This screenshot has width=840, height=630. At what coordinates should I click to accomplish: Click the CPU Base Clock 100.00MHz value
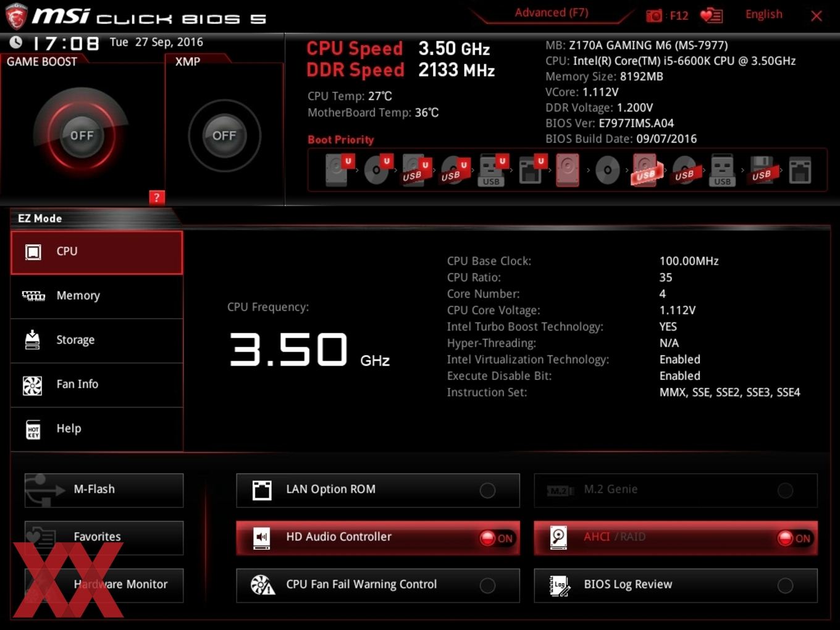click(689, 261)
